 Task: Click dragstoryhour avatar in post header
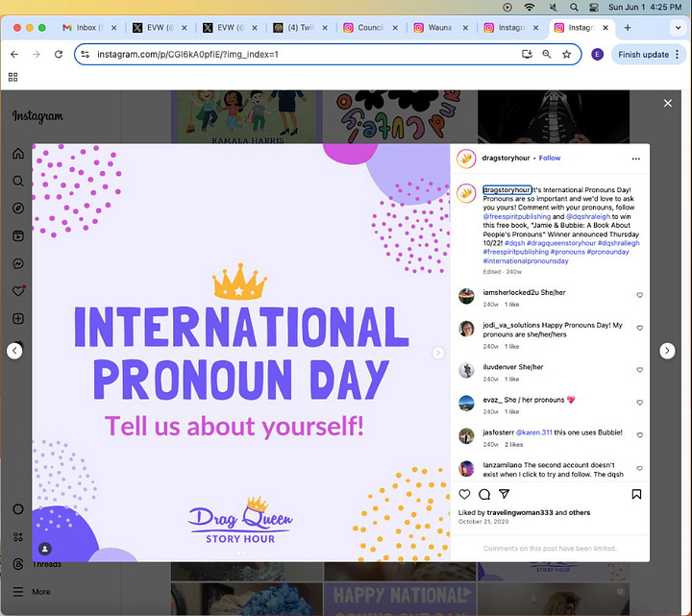[x=466, y=159]
